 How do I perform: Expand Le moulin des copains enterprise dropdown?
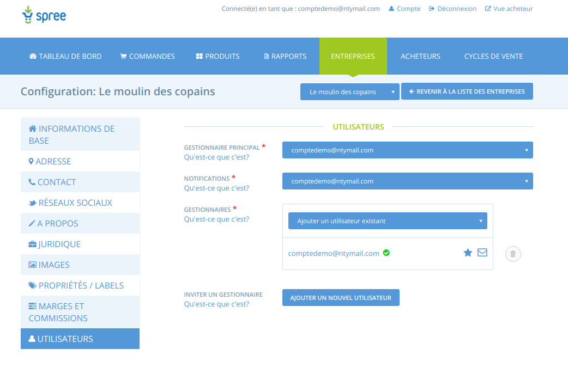click(349, 91)
